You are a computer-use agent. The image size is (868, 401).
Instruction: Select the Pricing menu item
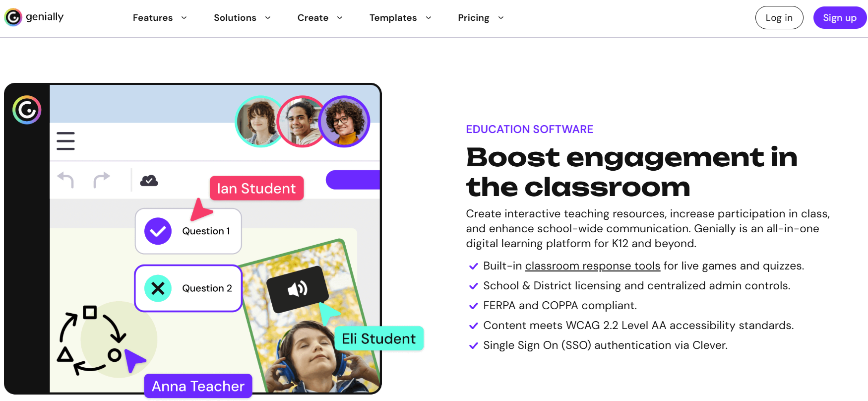pyautogui.click(x=474, y=18)
